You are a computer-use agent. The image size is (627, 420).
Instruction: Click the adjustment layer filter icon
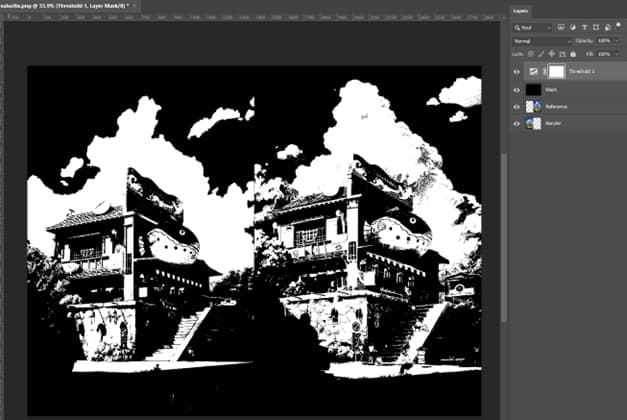click(x=572, y=27)
